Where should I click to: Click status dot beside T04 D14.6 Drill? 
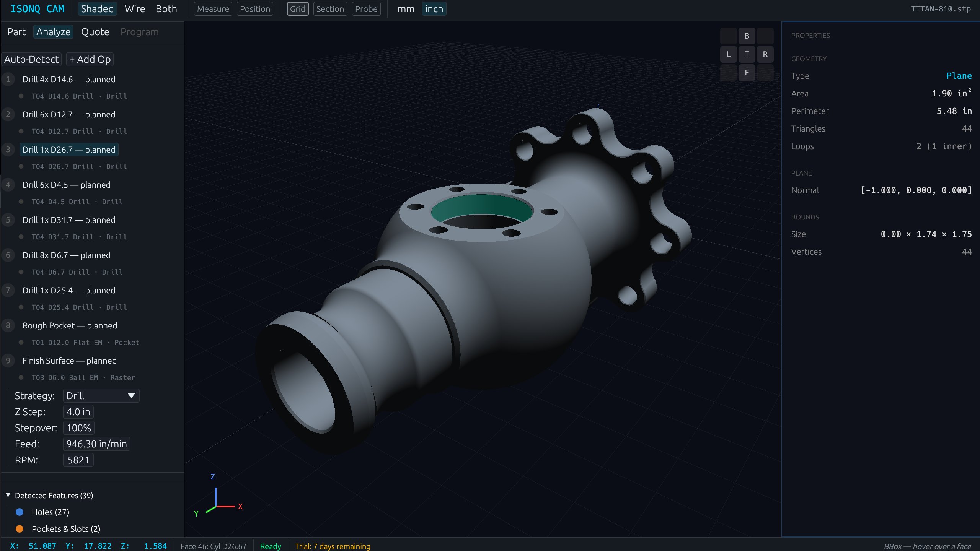click(21, 96)
